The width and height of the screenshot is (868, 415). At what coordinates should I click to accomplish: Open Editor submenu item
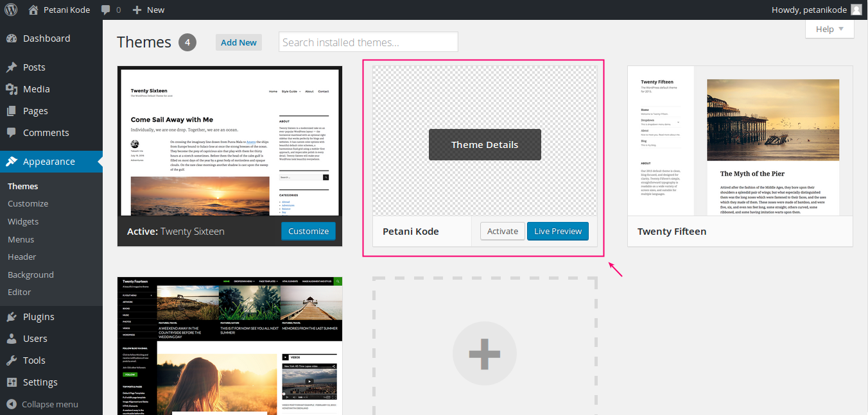coord(19,292)
